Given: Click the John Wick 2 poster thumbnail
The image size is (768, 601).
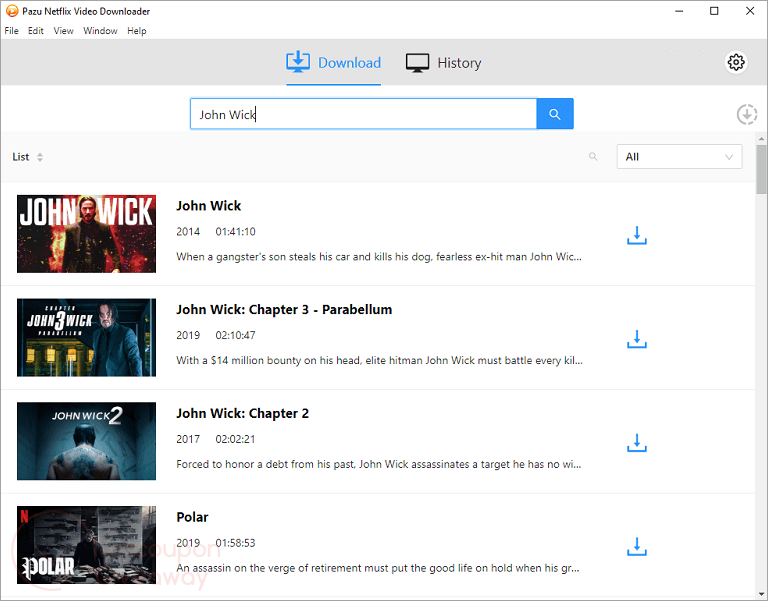Looking at the screenshot, I should (x=86, y=441).
